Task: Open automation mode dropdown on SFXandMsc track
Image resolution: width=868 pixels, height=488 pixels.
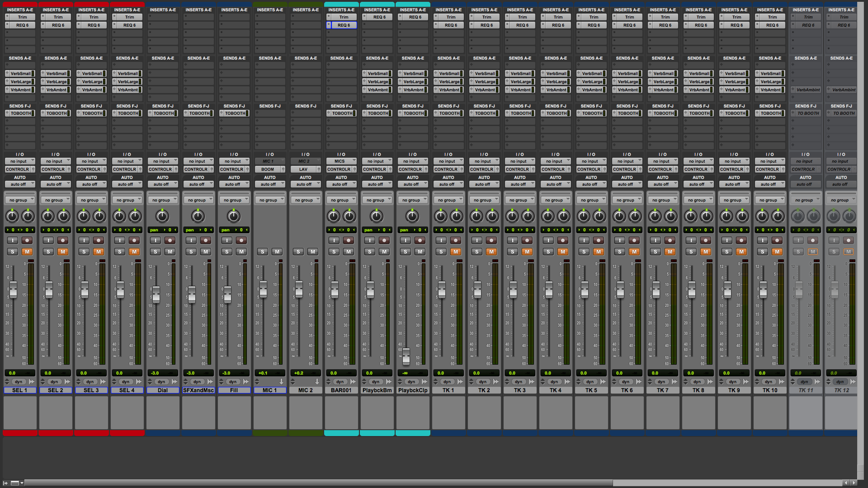Action: click(x=198, y=184)
